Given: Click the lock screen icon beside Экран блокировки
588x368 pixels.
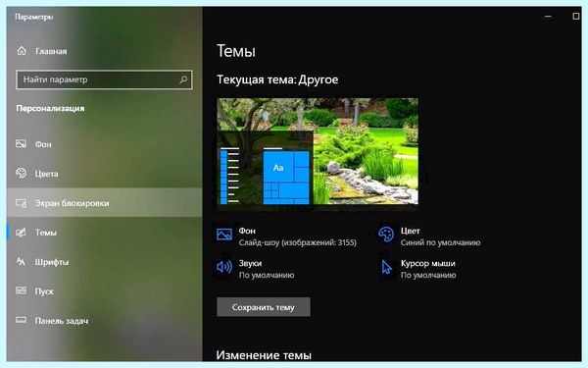Looking at the screenshot, I should point(22,203).
